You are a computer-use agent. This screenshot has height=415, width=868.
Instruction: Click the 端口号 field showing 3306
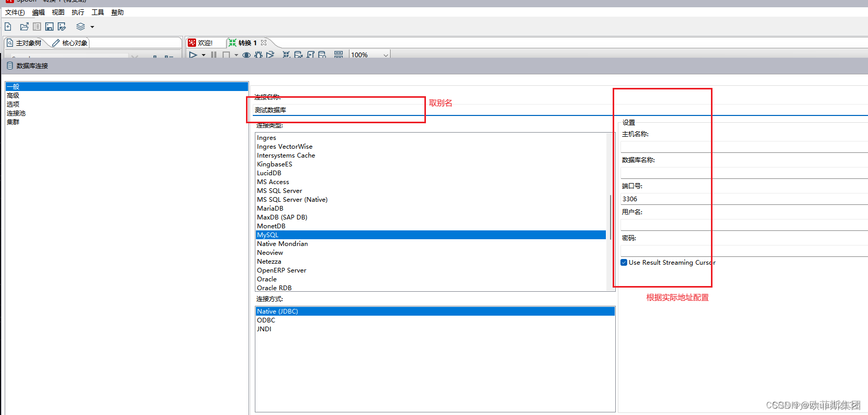click(744, 199)
